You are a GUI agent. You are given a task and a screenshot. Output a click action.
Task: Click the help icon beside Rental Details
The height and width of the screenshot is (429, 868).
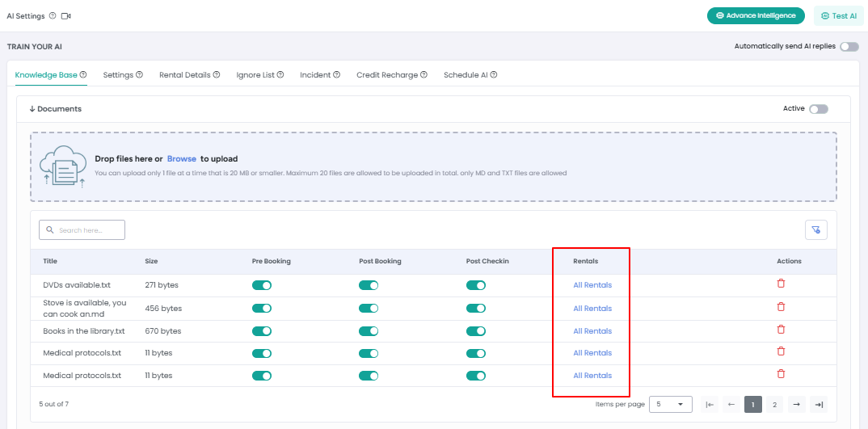(217, 74)
